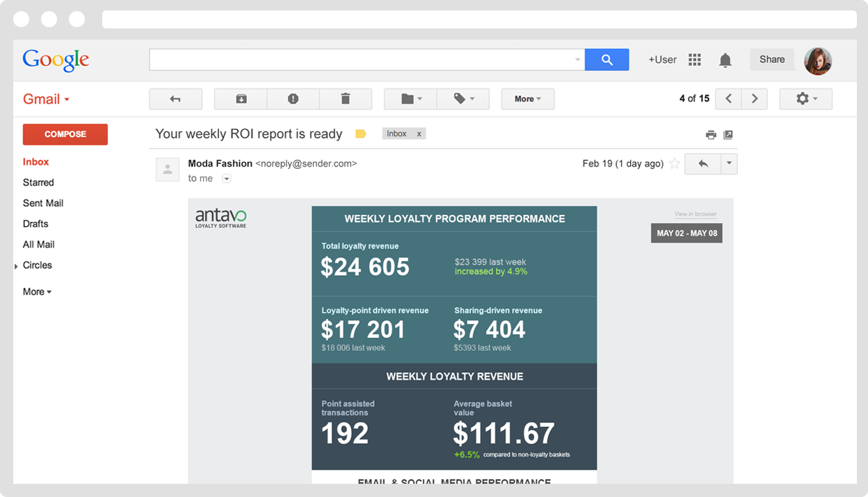868x497 pixels.
Task: Open email in new window
Action: click(x=728, y=135)
